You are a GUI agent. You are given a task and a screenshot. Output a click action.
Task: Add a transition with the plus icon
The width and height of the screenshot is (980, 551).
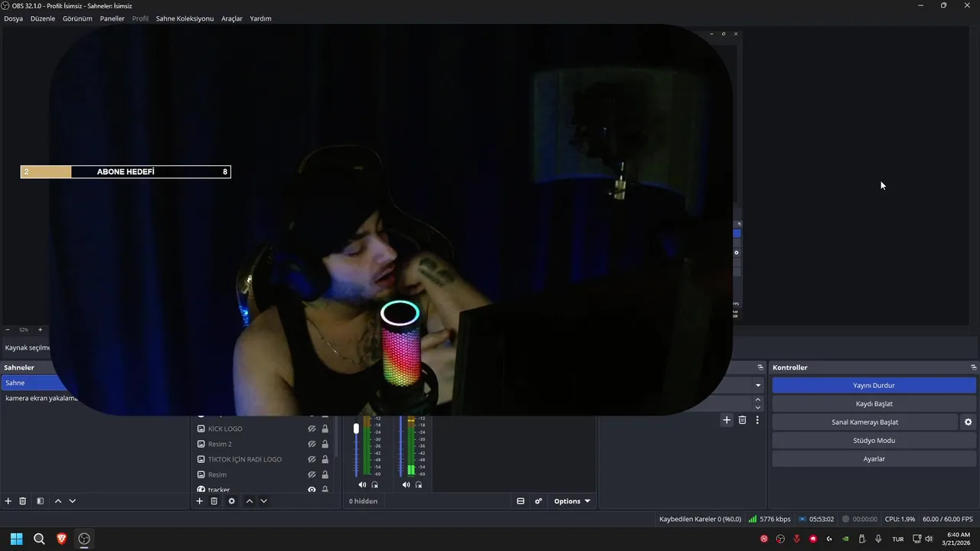point(727,420)
